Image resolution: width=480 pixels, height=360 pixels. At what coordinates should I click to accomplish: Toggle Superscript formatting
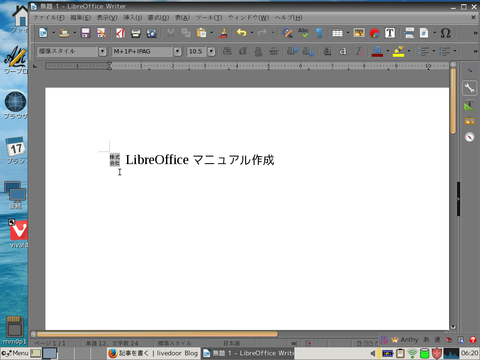[292, 51]
